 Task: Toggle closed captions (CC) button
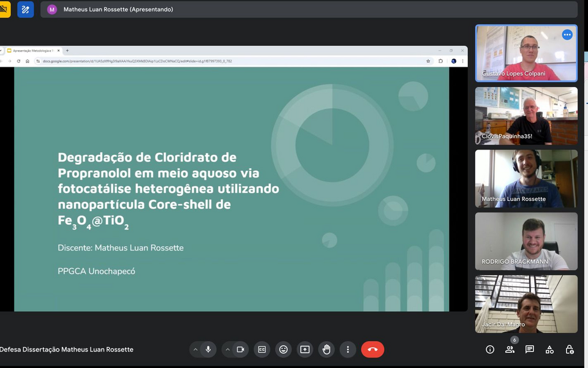click(262, 350)
